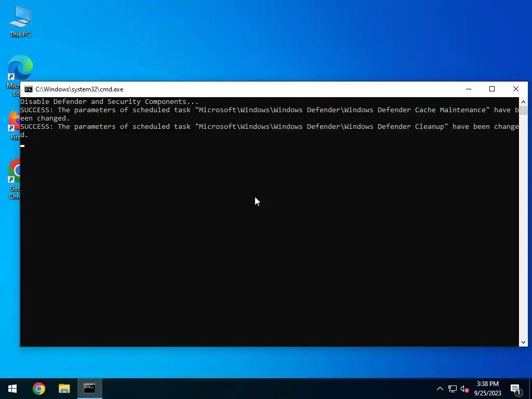Minimize the cmd.exe window
The width and height of the screenshot is (532, 399).
tap(469, 89)
